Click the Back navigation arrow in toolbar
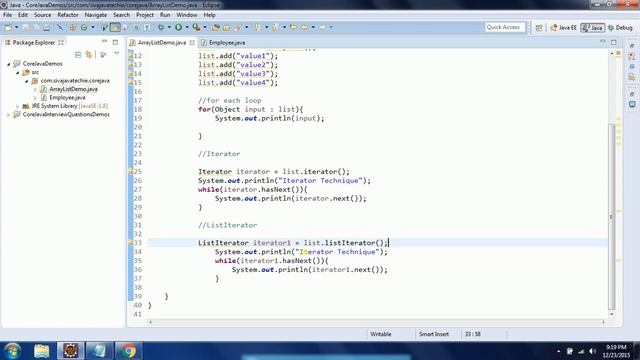 tap(304, 27)
